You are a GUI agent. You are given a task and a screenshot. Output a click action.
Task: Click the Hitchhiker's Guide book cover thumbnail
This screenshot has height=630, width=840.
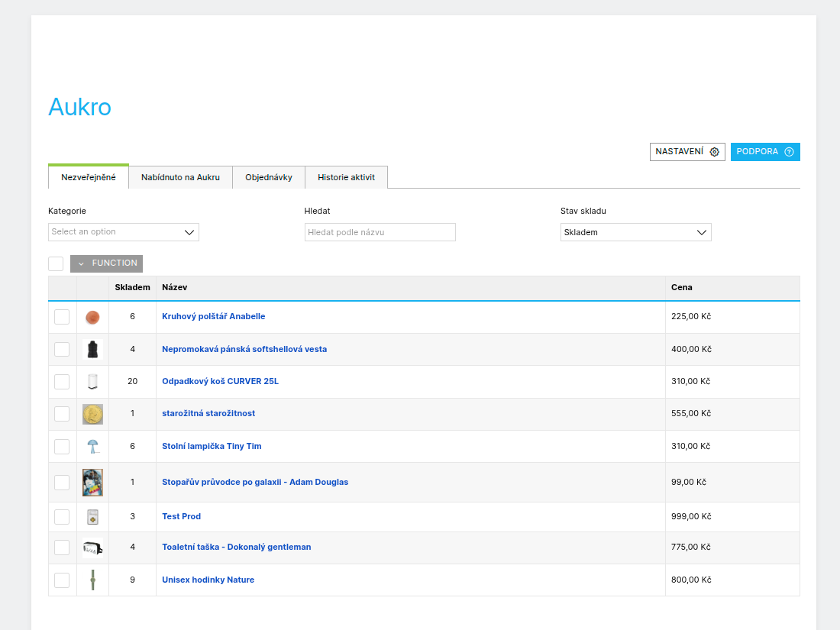pos(92,483)
